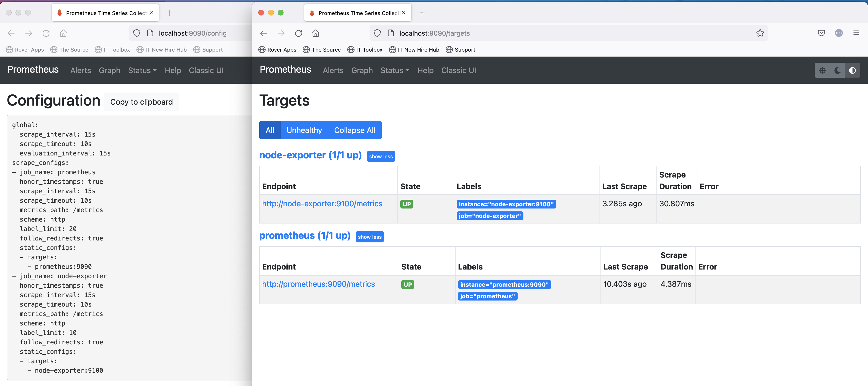Screen dimensions: 868x386
Task: Click home icon in config browser window
Action: (x=63, y=33)
